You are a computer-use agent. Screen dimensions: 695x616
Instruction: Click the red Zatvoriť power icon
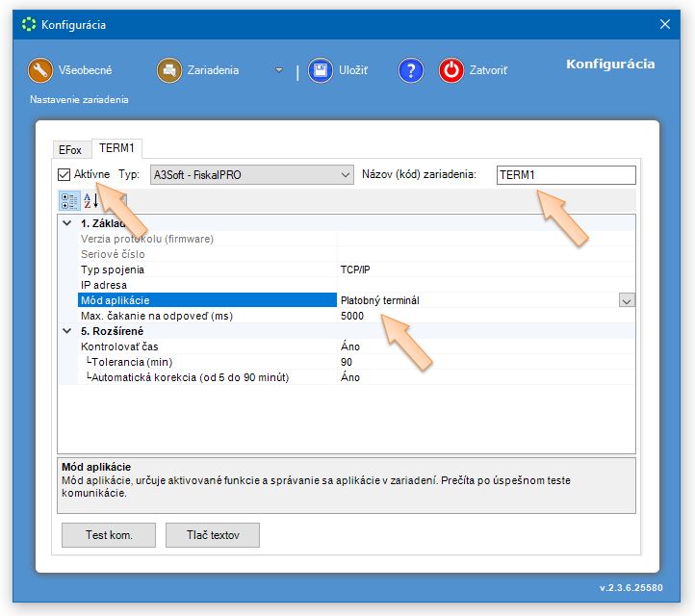[450, 70]
